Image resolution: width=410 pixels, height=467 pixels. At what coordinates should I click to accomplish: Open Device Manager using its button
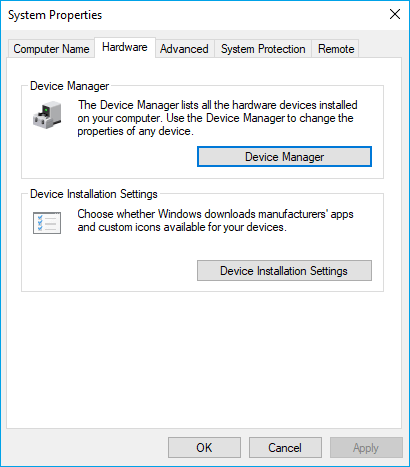tap(284, 157)
